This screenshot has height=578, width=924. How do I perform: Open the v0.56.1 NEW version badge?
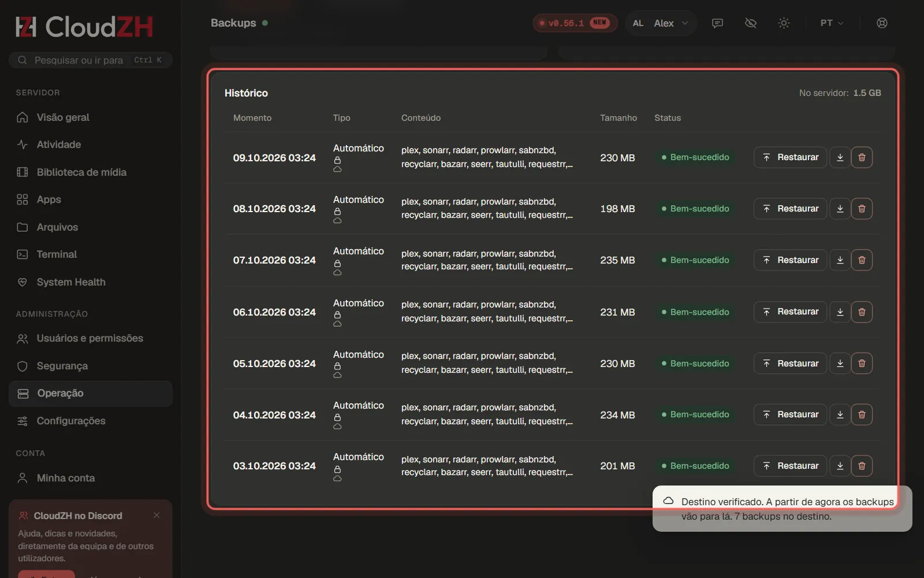(575, 23)
